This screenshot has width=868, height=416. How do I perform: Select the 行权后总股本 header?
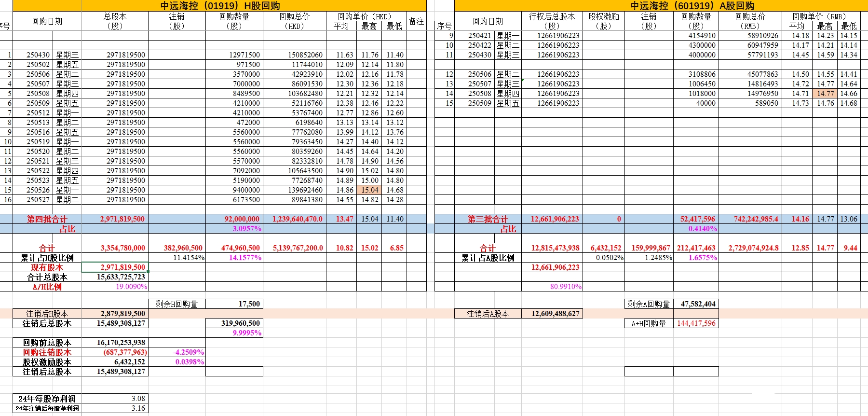pos(552,16)
